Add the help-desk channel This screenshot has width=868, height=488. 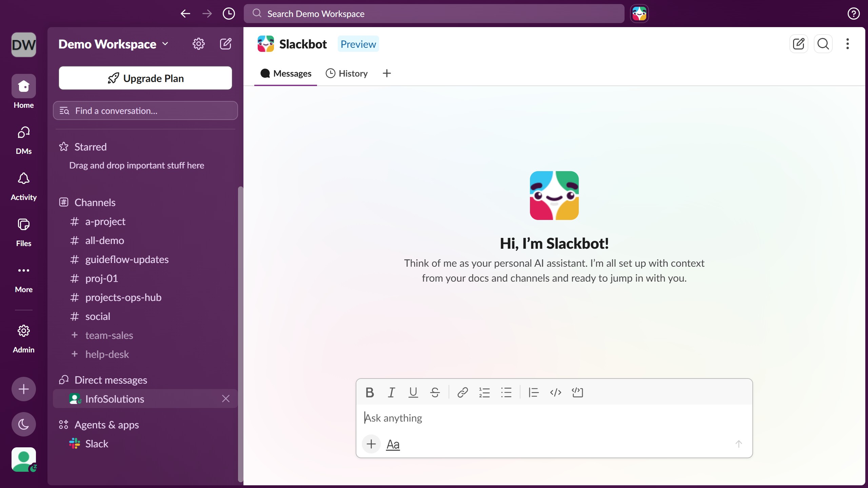(x=145, y=354)
